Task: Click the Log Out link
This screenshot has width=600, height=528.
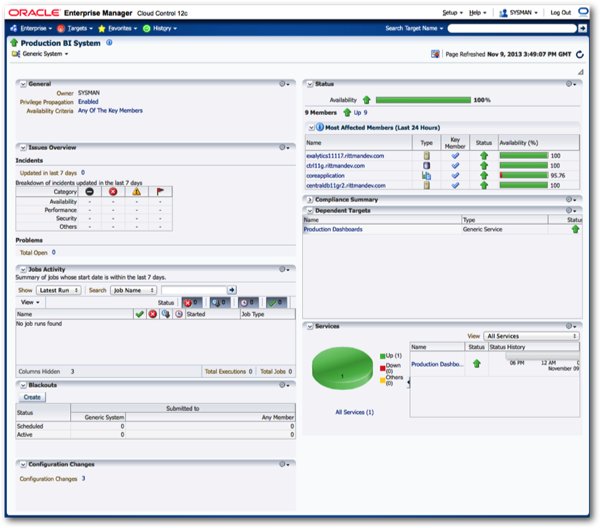Action: coord(561,13)
